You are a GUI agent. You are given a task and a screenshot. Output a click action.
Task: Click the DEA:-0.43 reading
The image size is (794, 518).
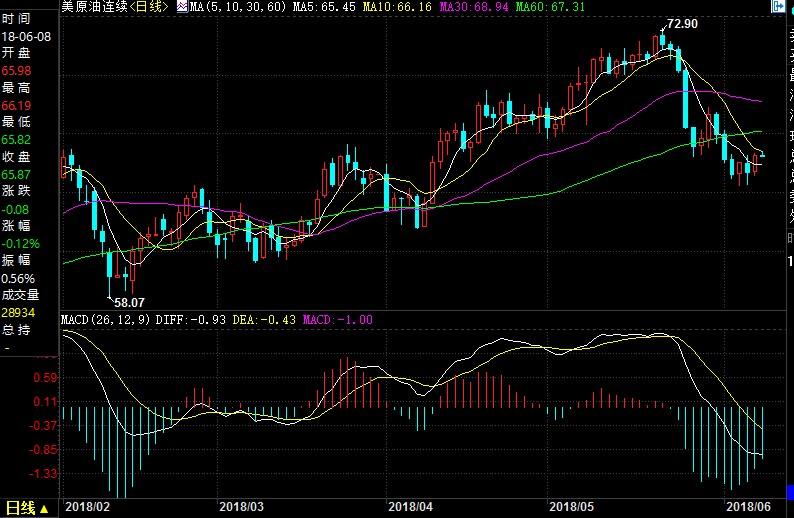coord(264,320)
